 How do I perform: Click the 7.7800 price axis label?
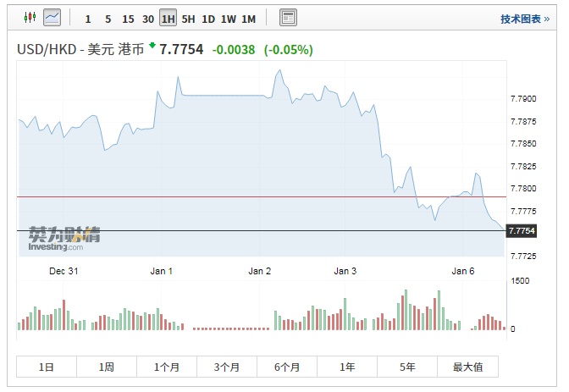[x=523, y=188]
